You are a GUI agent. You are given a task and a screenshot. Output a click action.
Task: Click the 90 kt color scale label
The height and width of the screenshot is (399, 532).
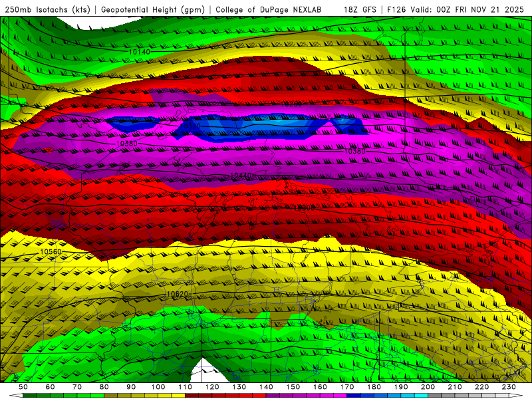[x=131, y=387]
